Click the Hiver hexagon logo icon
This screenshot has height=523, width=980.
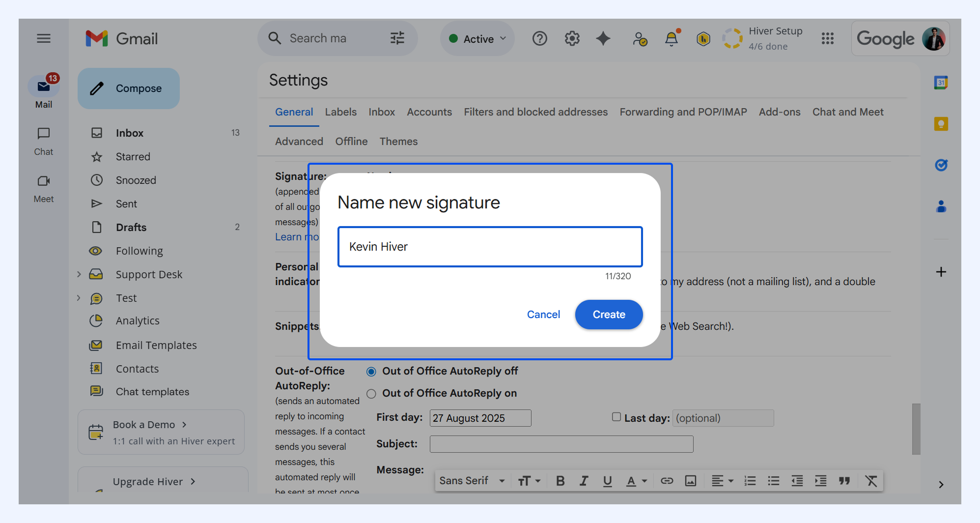tap(703, 38)
